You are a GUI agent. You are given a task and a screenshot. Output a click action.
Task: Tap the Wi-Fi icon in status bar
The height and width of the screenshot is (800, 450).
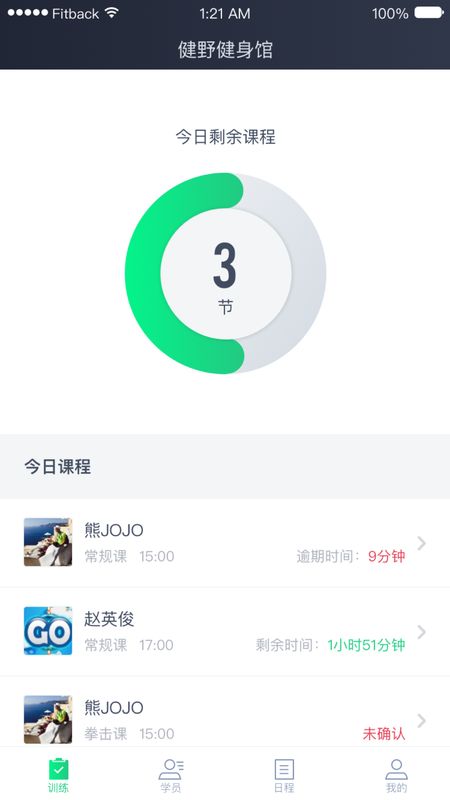click(111, 13)
